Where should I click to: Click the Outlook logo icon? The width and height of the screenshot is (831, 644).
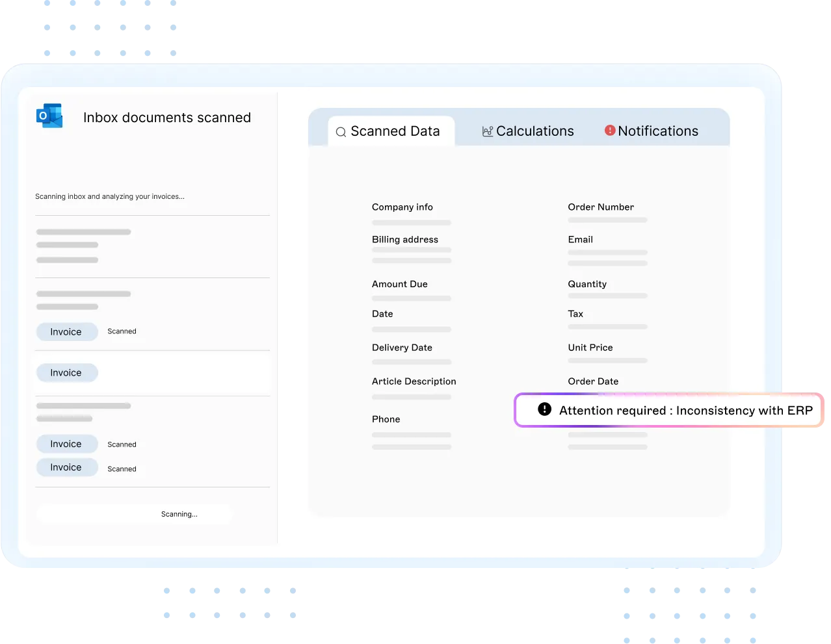coord(49,116)
